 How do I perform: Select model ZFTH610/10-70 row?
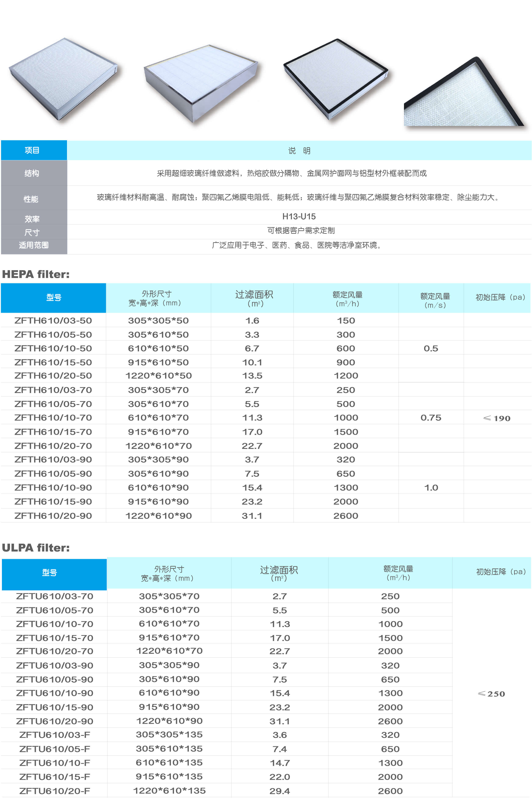[53, 418]
